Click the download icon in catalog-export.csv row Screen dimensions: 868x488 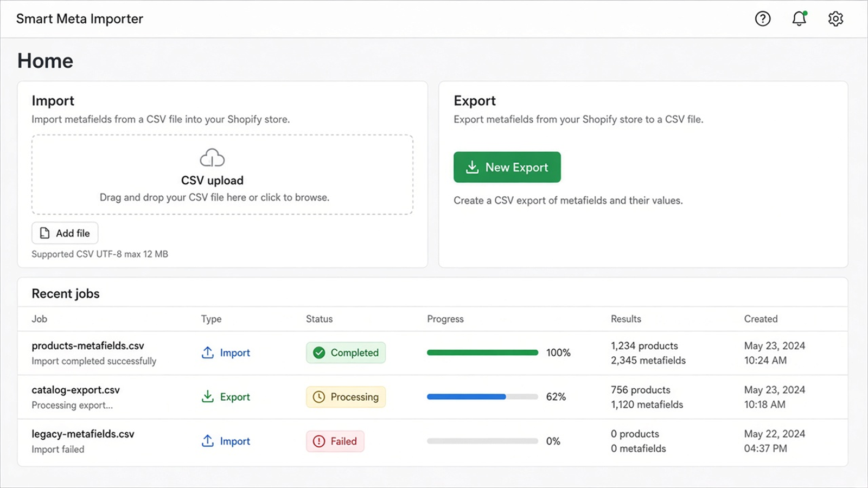tap(207, 396)
